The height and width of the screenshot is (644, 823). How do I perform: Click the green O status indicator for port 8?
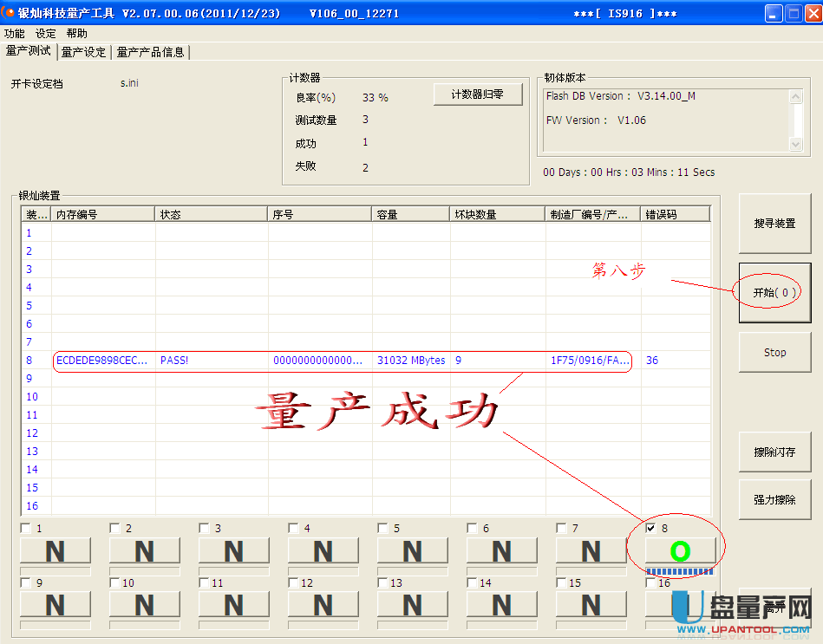680,550
